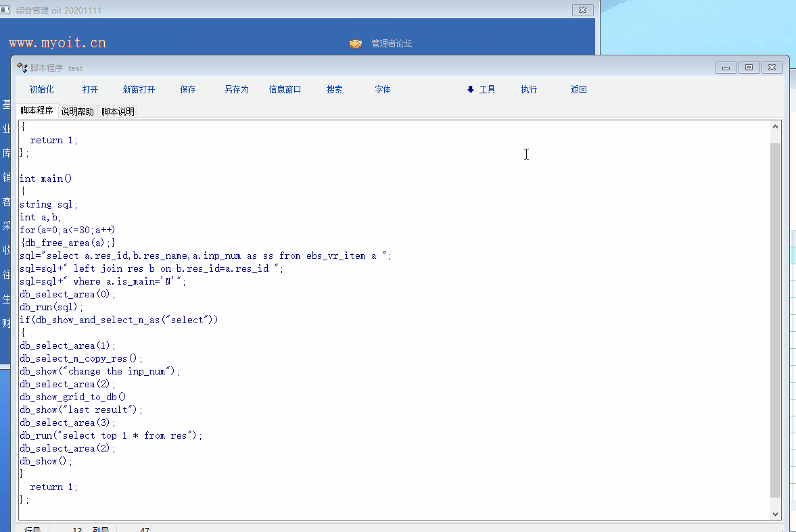The height and width of the screenshot is (532, 796).
Task: Open the 信息窗口 info window
Action: click(x=285, y=89)
